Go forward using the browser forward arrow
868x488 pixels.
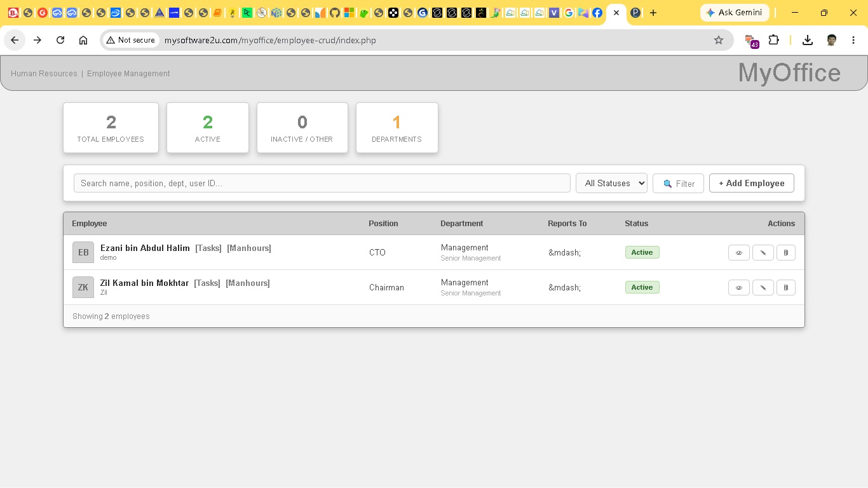click(37, 40)
